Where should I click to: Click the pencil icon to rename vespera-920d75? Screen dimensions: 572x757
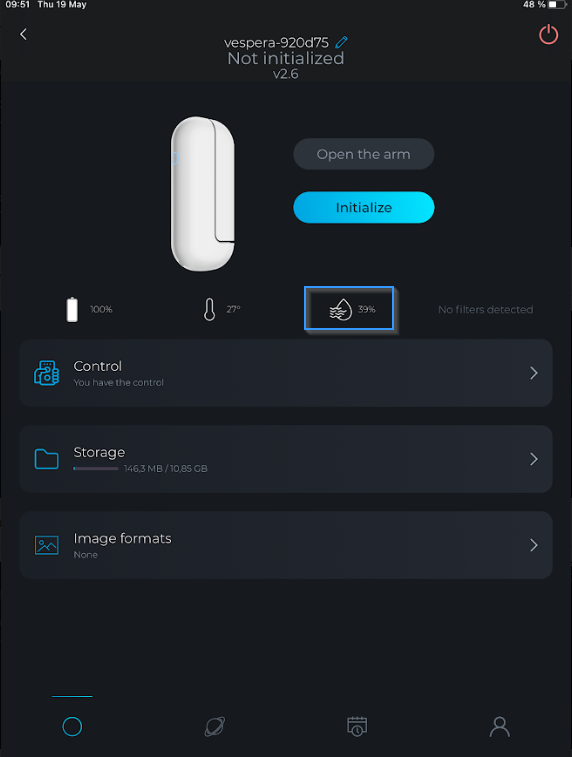[341, 42]
